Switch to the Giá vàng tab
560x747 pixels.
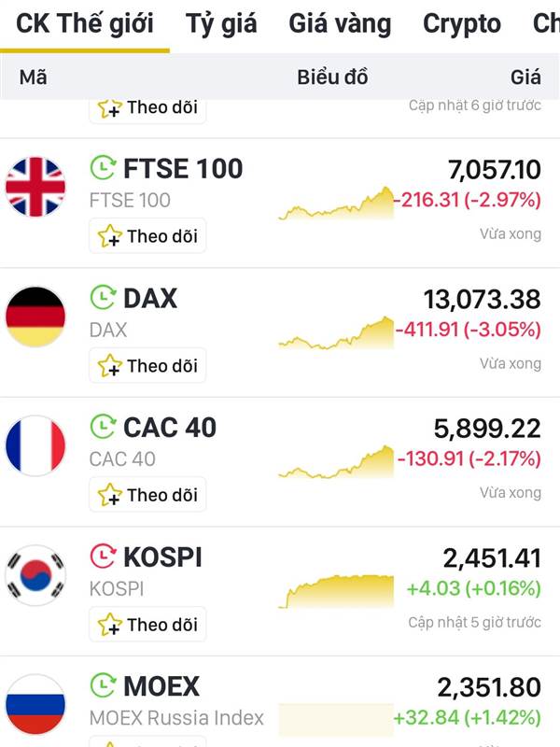pyautogui.click(x=340, y=24)
